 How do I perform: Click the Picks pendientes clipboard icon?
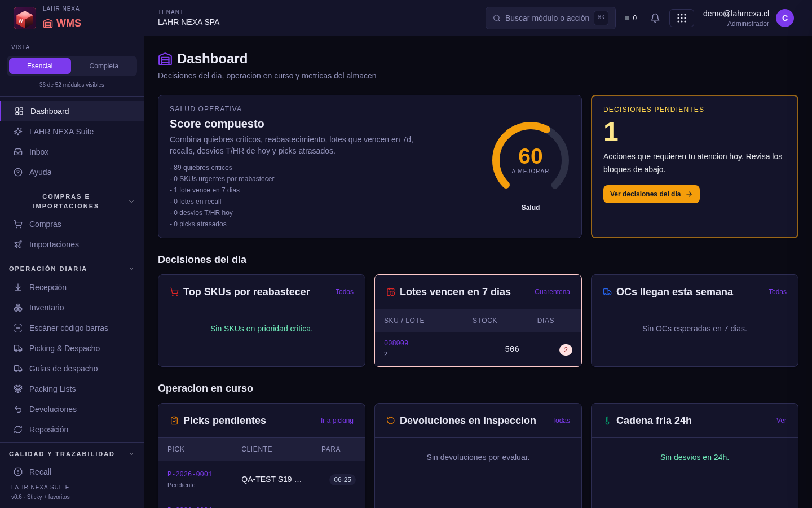click(x=174, y=421)
